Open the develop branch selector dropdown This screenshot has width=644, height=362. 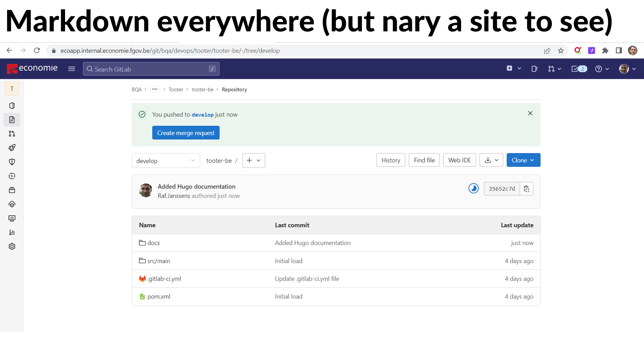tap(166, 161)
